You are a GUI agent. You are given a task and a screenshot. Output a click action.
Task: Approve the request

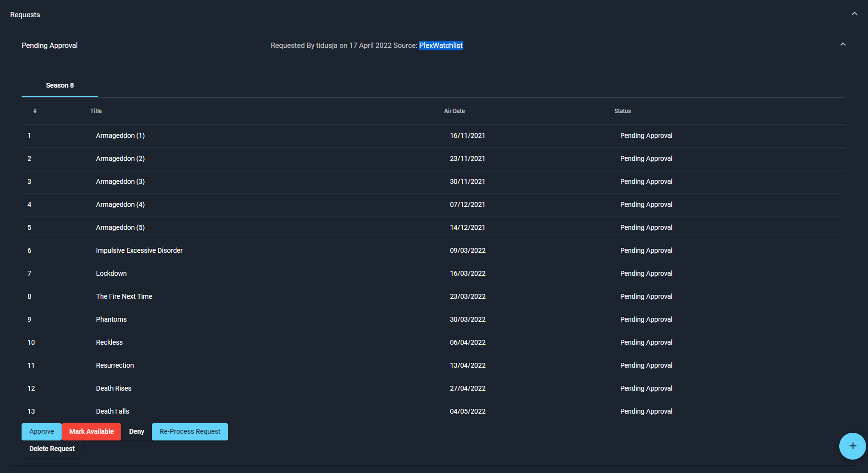(42, 431)
